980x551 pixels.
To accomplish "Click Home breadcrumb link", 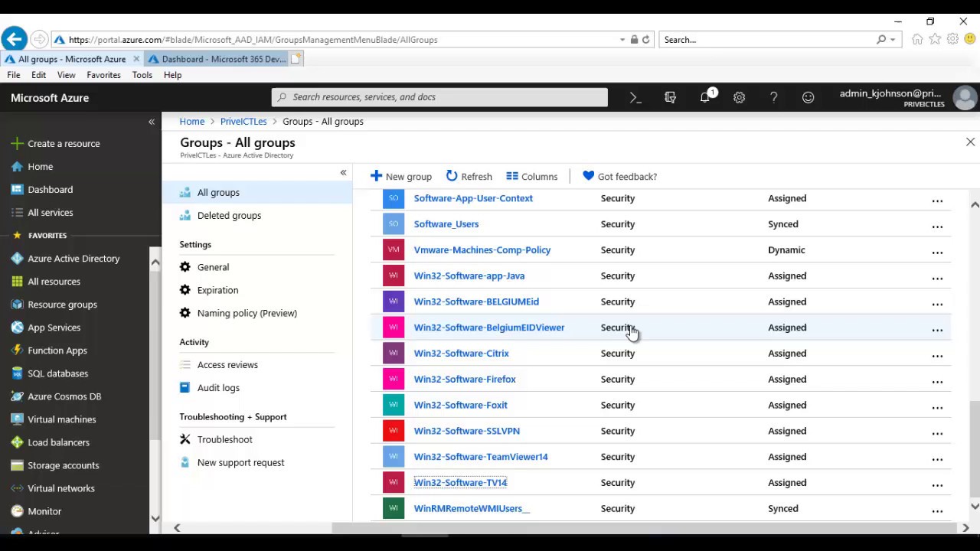I will (192, 121).
